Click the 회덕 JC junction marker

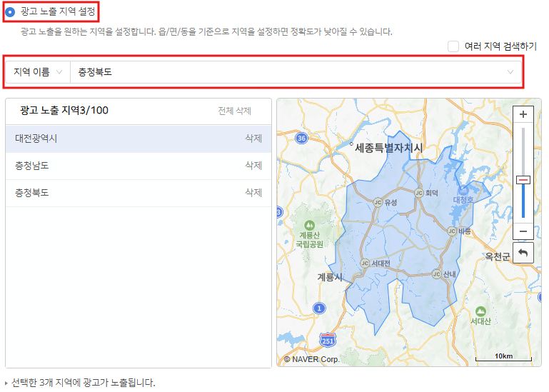(418, 193)
